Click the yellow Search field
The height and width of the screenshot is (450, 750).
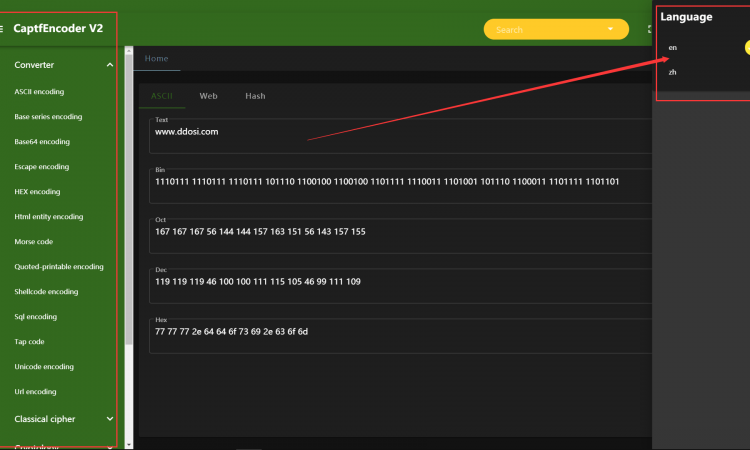[x=556, y=29]
